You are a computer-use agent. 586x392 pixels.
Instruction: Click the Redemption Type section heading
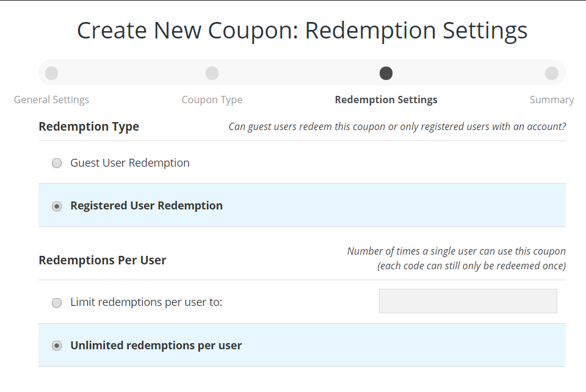point(89,126)
